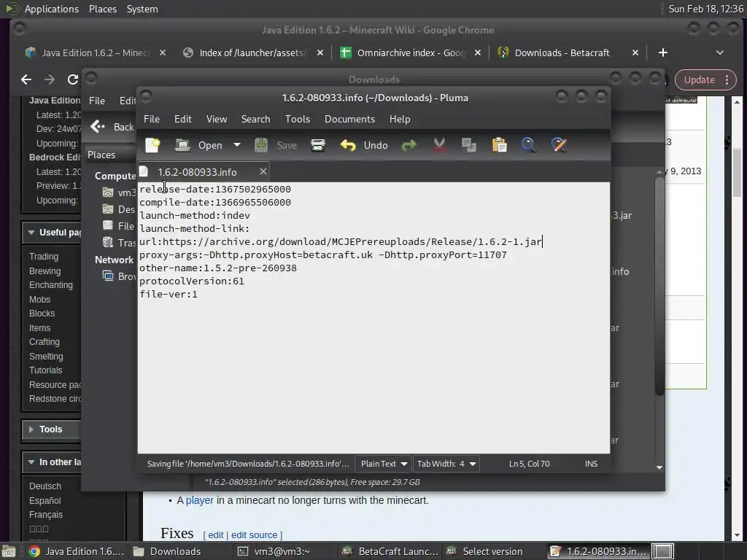
Task: Click the Print icon in Pluma toolbar
Action: 318,145
